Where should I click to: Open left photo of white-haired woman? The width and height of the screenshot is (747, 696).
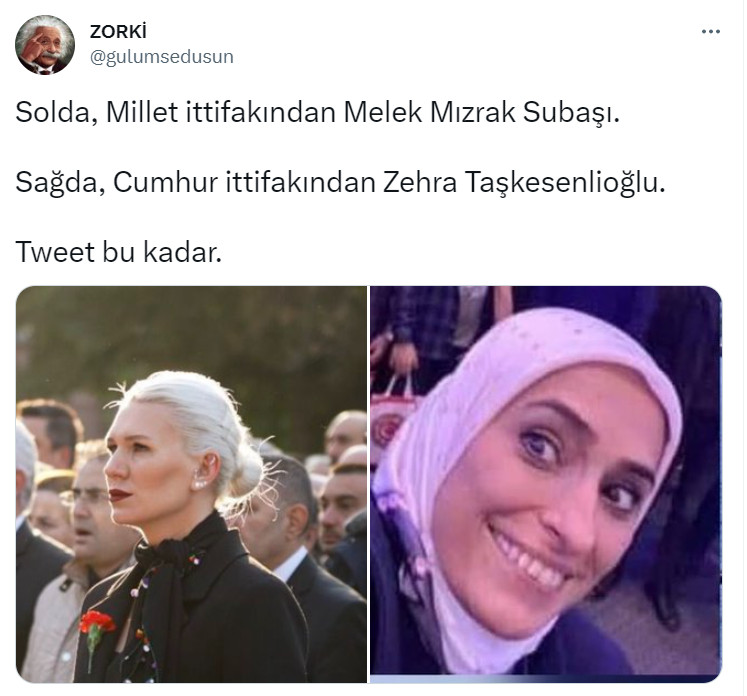tap(192, 484)
